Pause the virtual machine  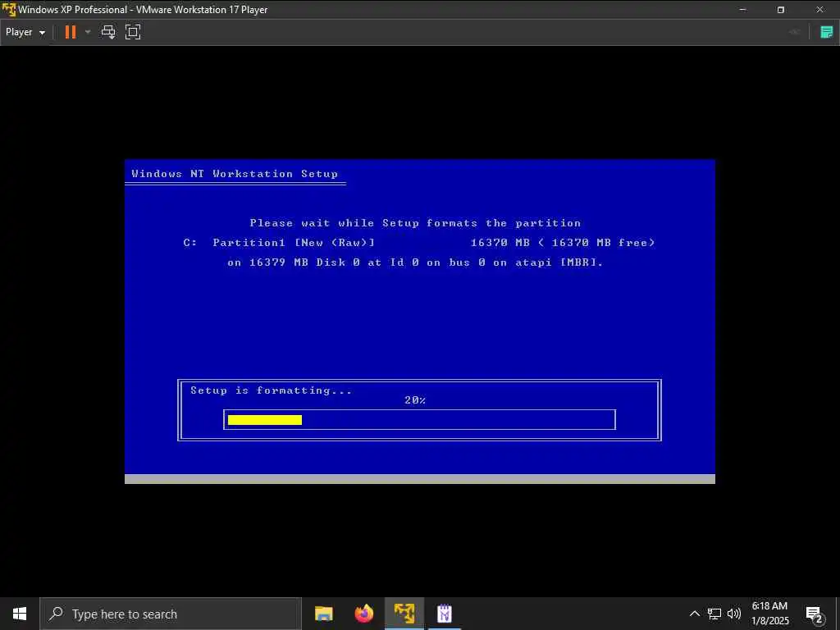(71, 32)
